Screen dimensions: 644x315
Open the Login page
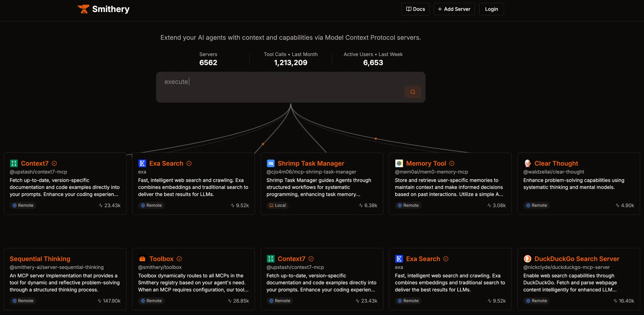tap(491, 9)
